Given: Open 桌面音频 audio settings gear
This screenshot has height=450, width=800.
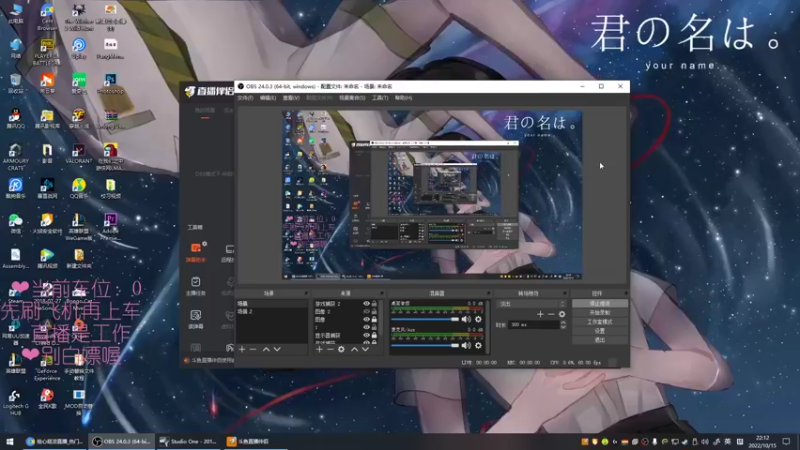Looking at the screenshot, I should pyautogui.click(x=478, y=319).
